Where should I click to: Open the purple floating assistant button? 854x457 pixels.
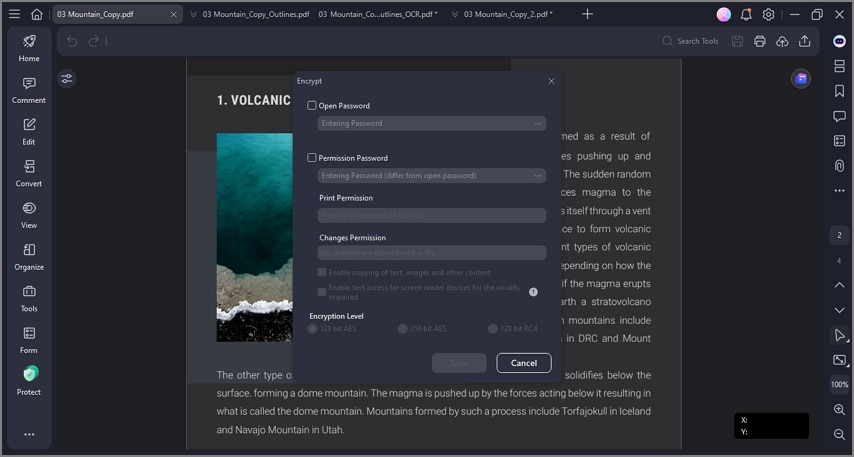(801, 79)
